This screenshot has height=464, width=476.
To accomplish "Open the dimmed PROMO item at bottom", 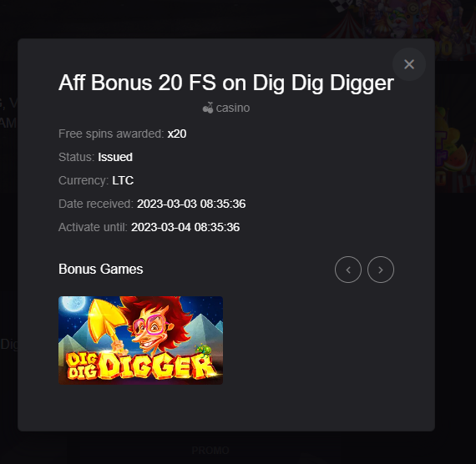I will [210, 450].
